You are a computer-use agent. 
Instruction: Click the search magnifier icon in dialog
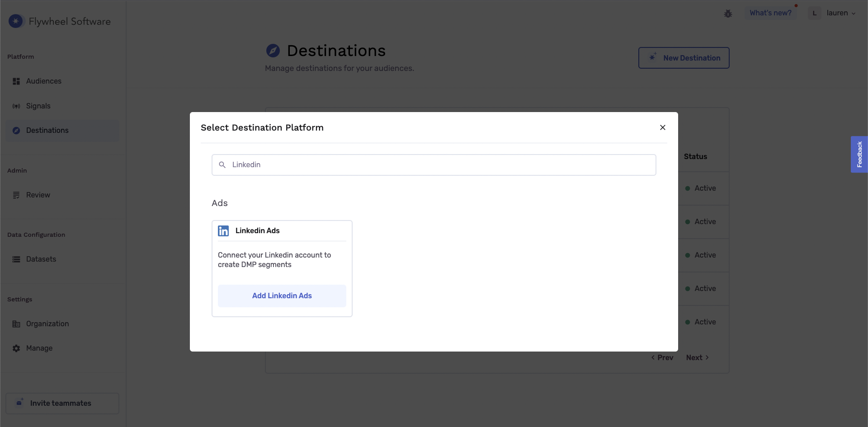coord(222,165)
